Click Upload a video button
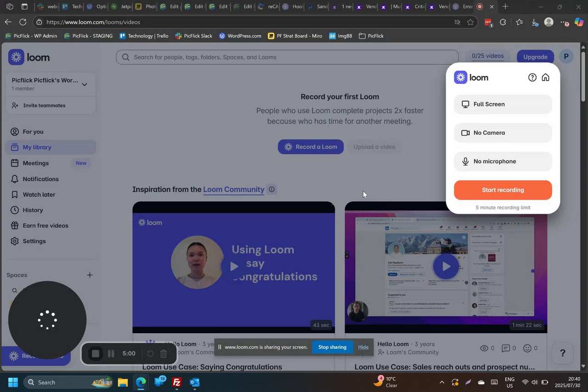 (x=374, y=147)
